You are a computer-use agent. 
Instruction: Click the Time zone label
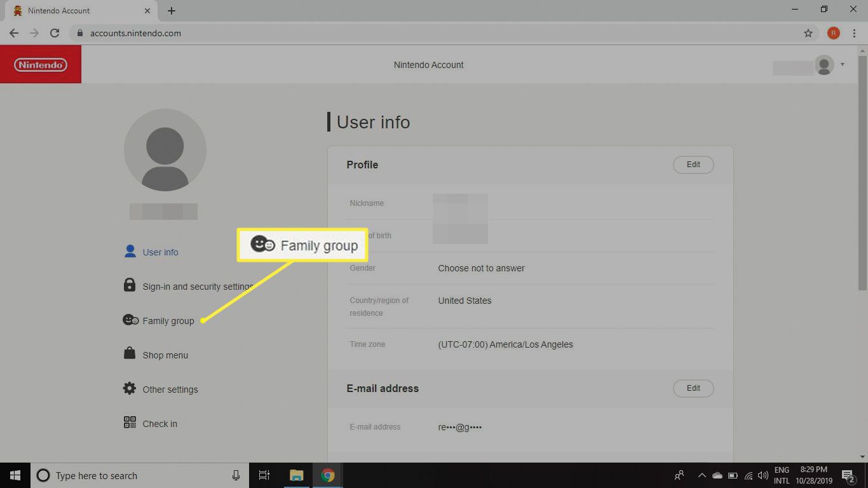pyautogui.click(x=367, y=344)
